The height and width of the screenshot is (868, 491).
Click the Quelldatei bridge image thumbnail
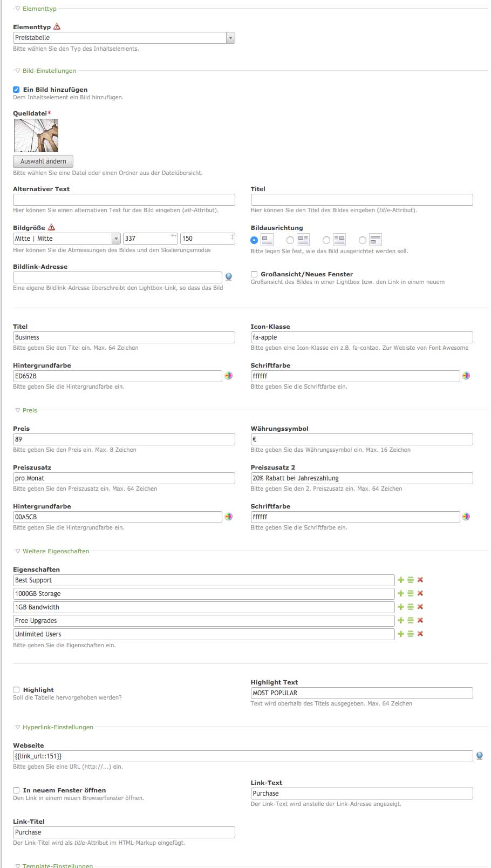click(x=36, y=135)
